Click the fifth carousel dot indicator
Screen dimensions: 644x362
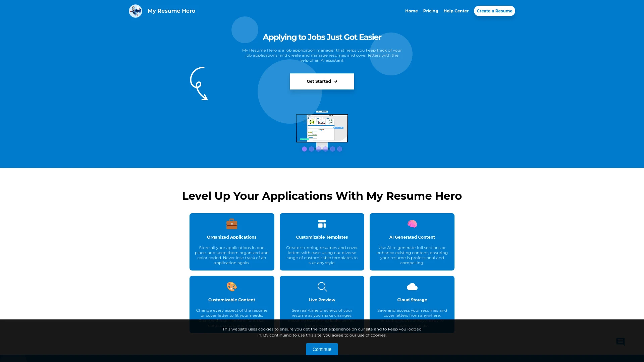[x=333, y=148]
